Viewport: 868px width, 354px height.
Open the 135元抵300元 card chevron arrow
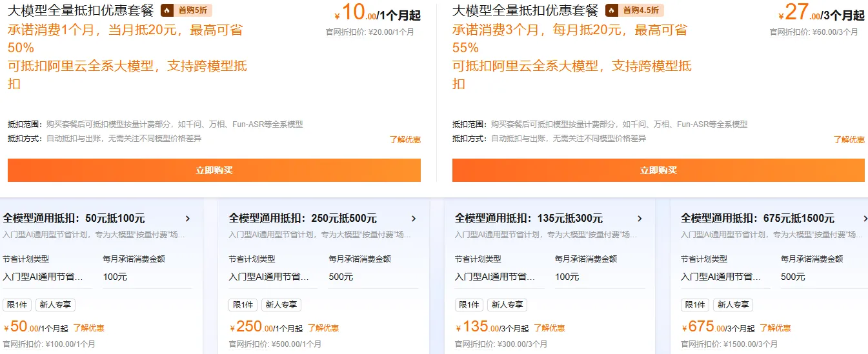[x=640, y=219]
